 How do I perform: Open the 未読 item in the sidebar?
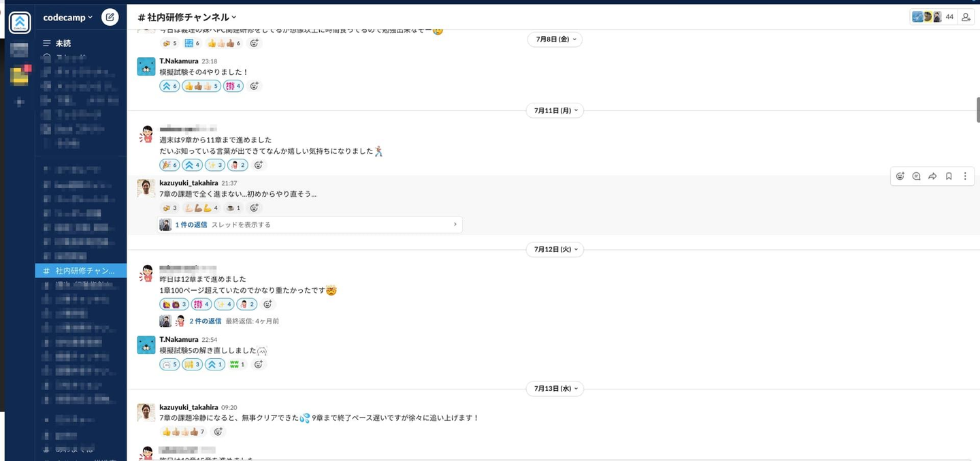tap(63, 43)
